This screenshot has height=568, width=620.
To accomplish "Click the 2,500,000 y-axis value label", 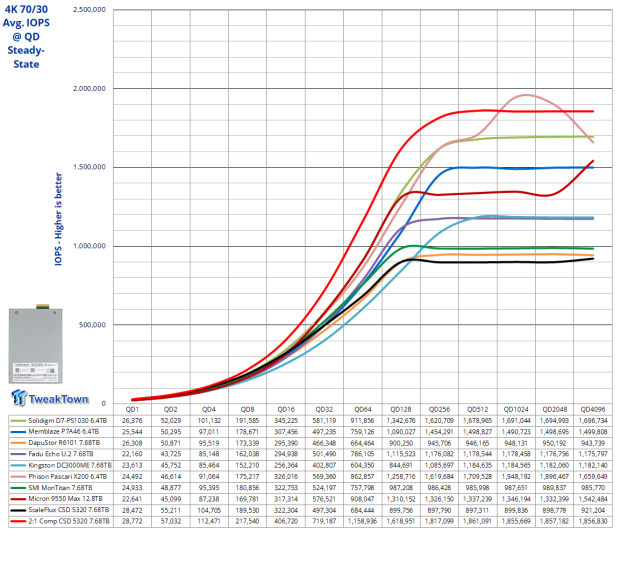I will pos(90,10).
